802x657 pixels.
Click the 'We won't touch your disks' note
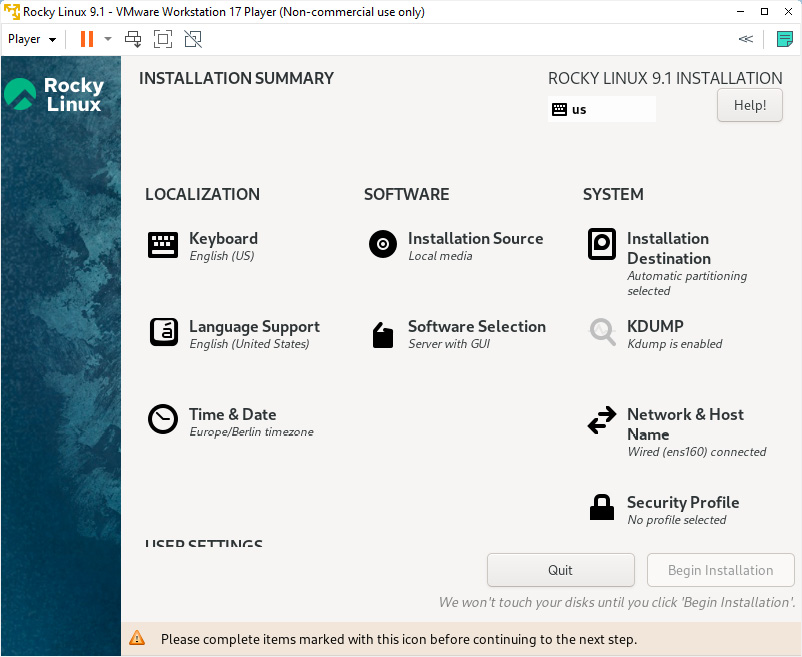click(617, 602)
